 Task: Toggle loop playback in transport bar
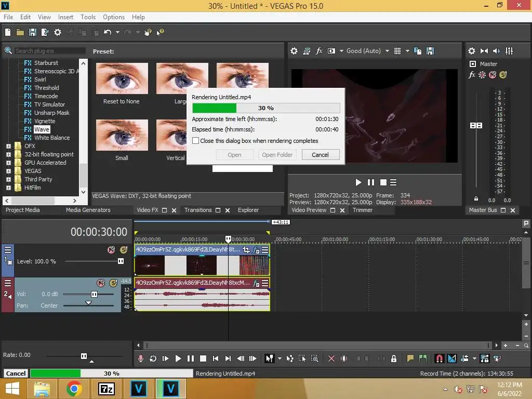point(153,358)
